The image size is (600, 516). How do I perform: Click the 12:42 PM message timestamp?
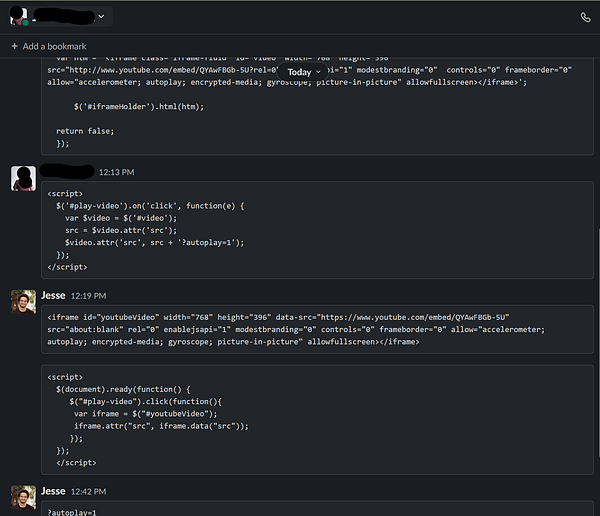89,492
